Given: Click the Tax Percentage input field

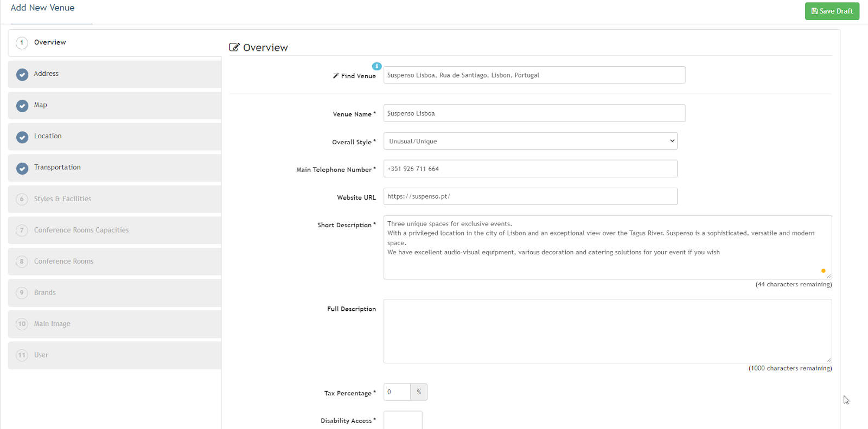Looking at the screenshot, I should pos(397,392).
